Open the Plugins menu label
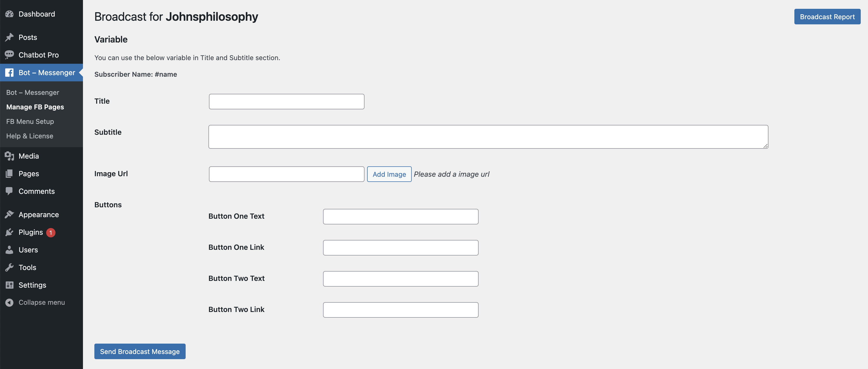The image size is (868, 369). pyautogui.click(x=31, y=232)
